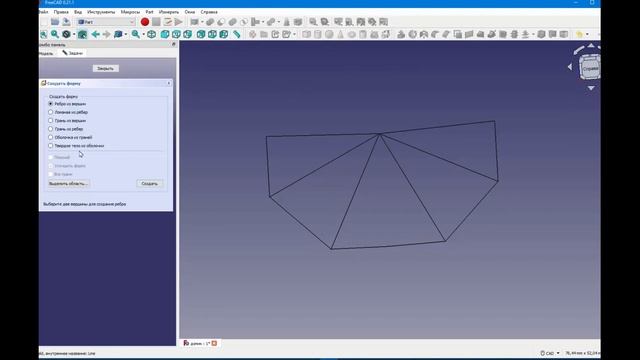The width and height of the screenshot is (640, 360).
Task: Switch to Bottom view cube icon
Action: pyautogui.click(x=212, y=34)
